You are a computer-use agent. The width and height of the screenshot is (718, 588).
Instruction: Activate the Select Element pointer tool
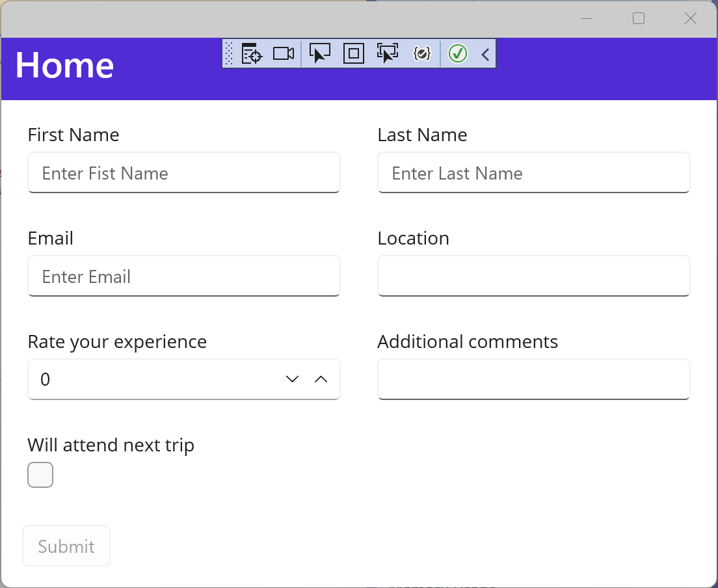[319, 53]
